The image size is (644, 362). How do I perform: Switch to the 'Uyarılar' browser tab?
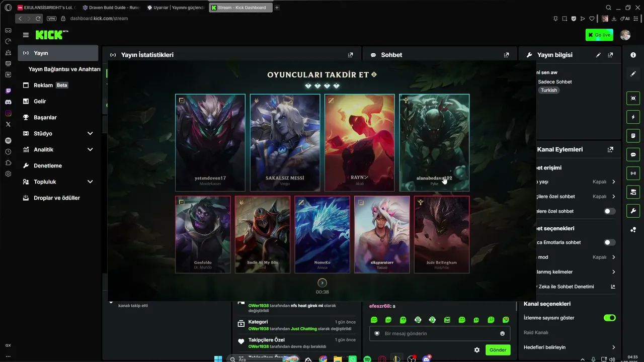coord(176,8)
